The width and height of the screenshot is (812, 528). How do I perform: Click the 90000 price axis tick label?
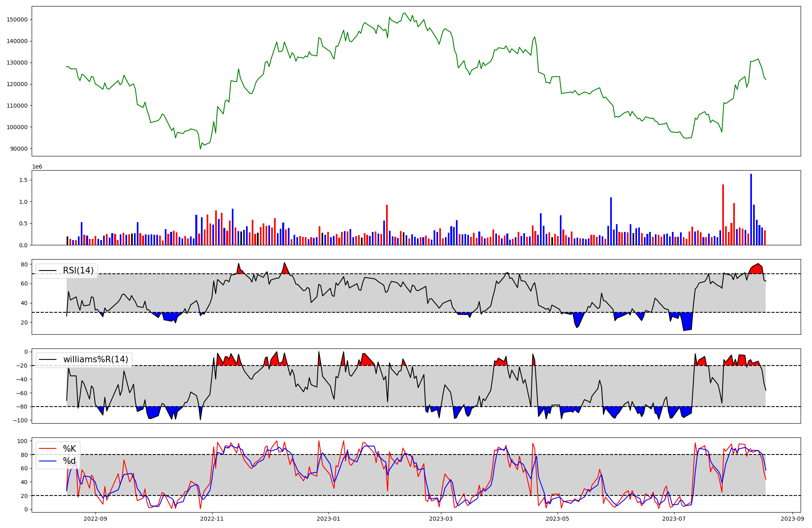tap(19, 149)
